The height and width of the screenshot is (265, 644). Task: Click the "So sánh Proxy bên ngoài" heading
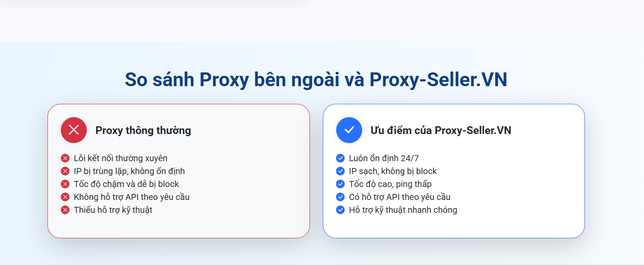pos(316,80)
